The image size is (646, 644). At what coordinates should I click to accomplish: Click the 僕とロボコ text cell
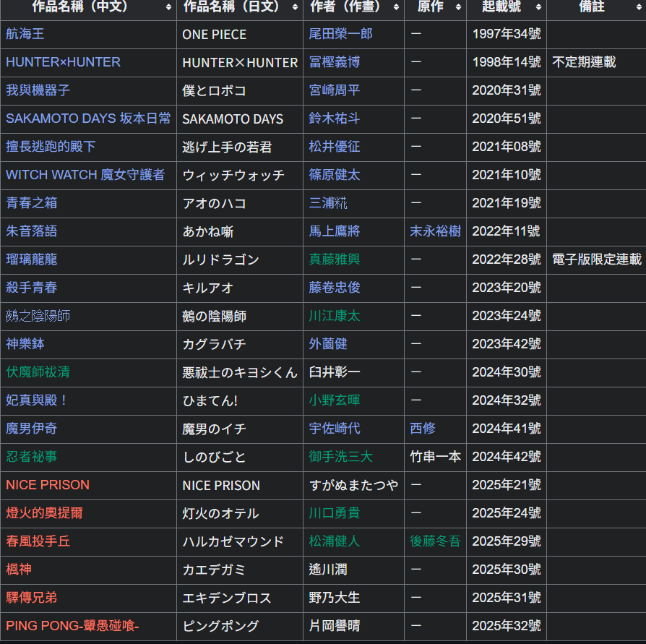[214, 90]
